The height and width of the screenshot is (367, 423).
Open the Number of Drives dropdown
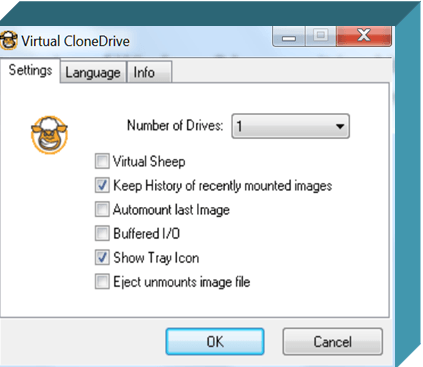click(290, 126)
